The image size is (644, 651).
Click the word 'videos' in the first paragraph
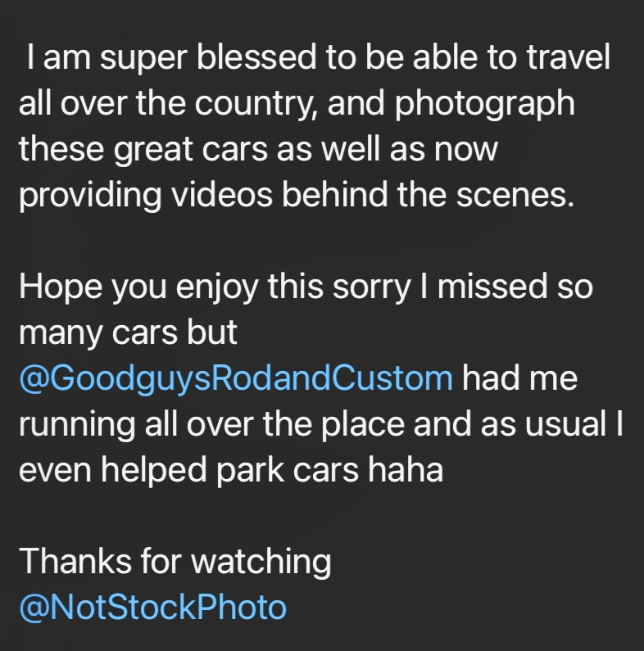click(x=222, y=194)
